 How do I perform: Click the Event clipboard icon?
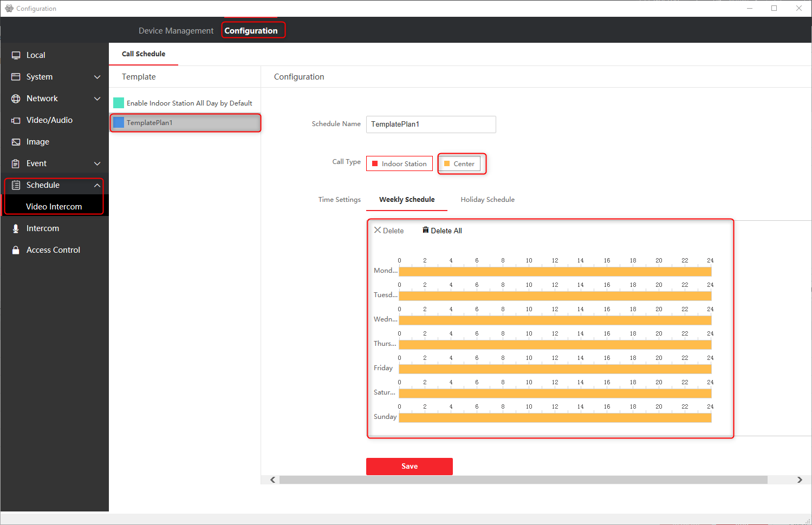[x=16, y=163]
